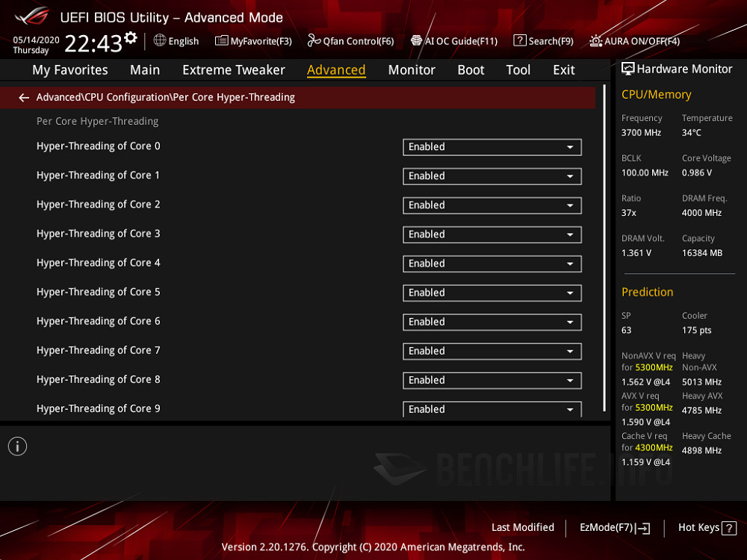Open the Hyper-Threading of Core 7 selector
The height and width of the screenshot is (560, 747).
click(492, 351)
